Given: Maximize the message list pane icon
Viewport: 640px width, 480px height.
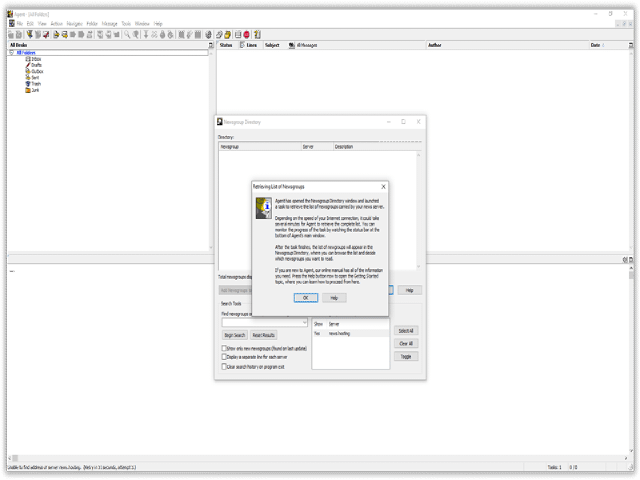Looking at the screenshot, I should tap(631, 45).
